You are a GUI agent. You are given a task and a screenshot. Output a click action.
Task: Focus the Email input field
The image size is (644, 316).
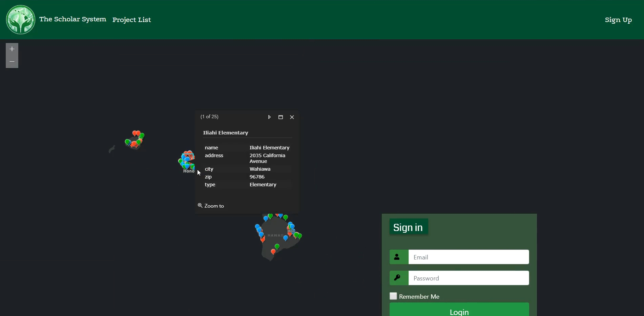pos(469,257)
